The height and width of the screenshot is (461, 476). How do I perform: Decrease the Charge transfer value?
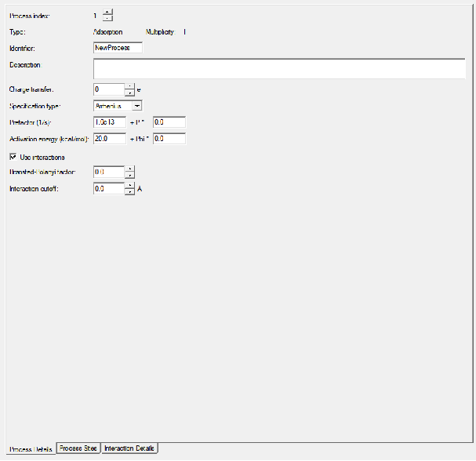(129, 93)
